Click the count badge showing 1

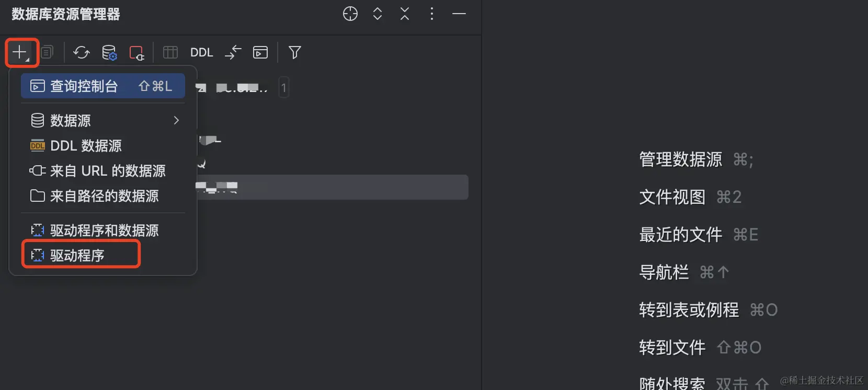point(283,87)
